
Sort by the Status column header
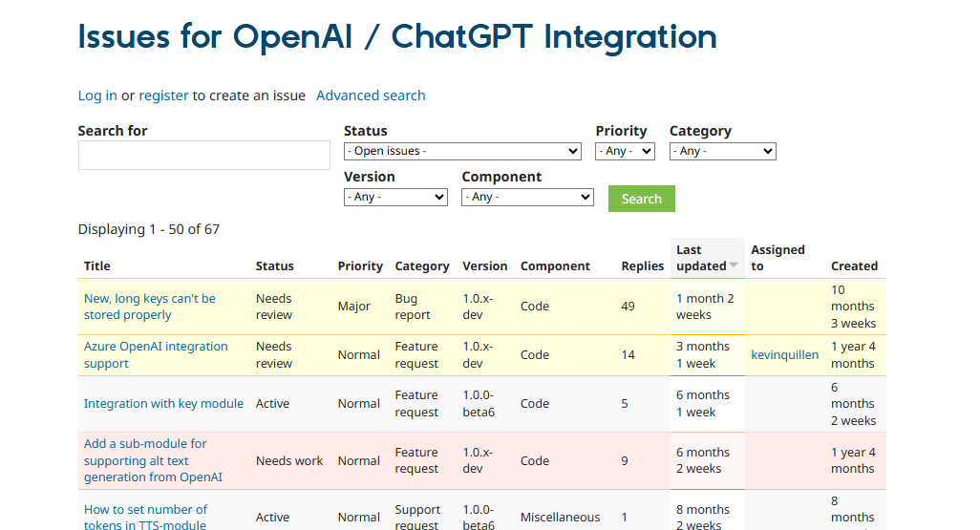(274, 266)
